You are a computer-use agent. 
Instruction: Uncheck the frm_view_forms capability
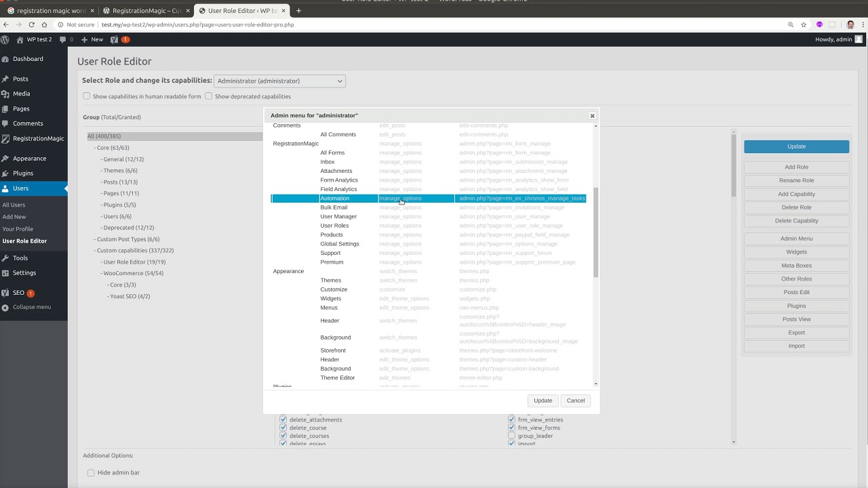tap(512, 428)
